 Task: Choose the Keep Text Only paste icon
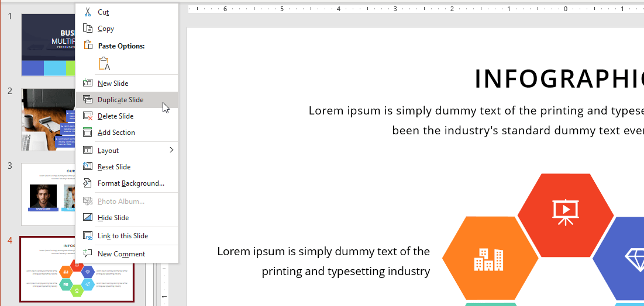[104, 64]
